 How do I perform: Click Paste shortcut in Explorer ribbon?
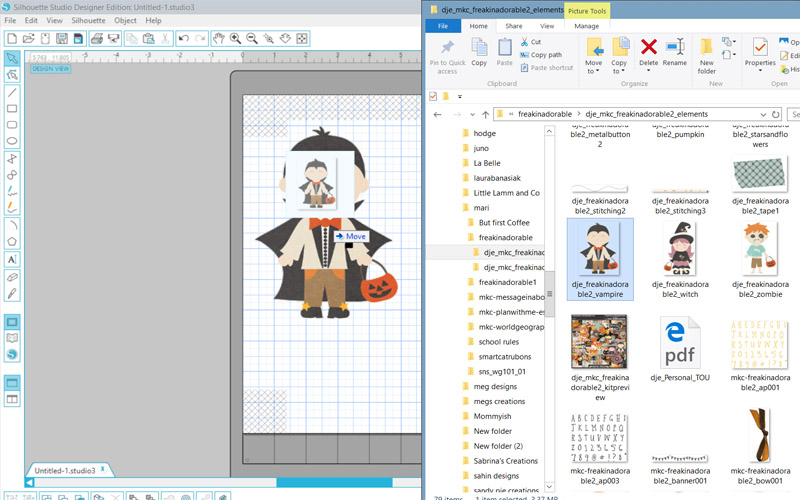tap(546, 67)
